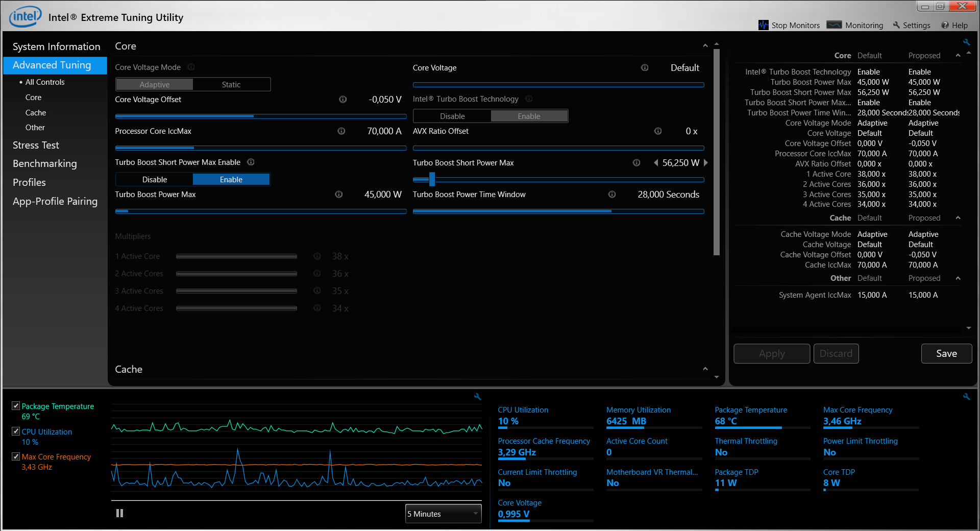Open Benchmarking section
Viewport: 980px width, 531px height.
point(45,163)
